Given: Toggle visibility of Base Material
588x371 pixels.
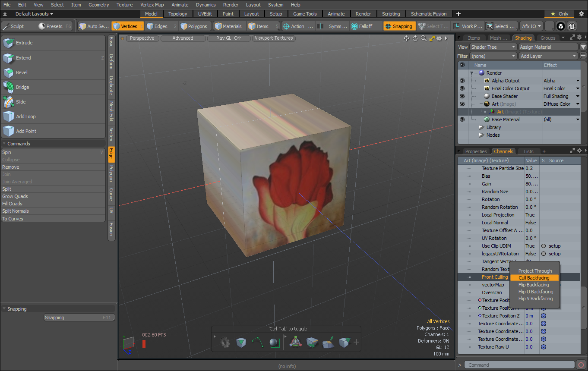Looking at the screenshot, I should pyautogui.click(x=462, y=119).
